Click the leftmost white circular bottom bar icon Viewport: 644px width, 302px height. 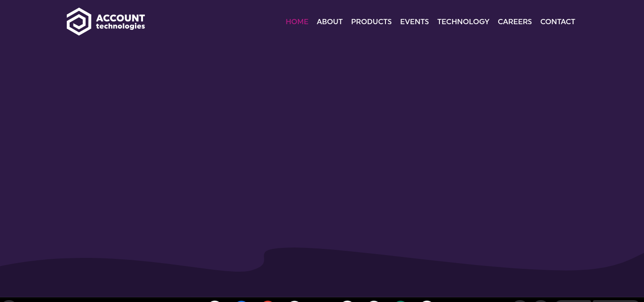click(215, 301)
